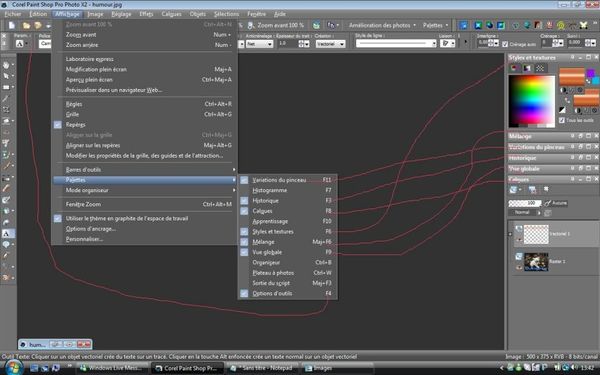Click the Aucune button in Calques palette

[556, 203]
